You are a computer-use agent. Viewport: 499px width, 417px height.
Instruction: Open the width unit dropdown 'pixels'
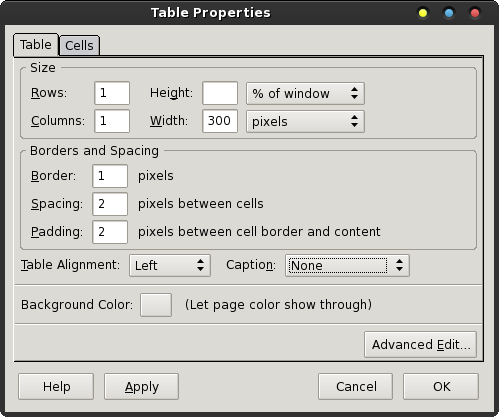305,121
